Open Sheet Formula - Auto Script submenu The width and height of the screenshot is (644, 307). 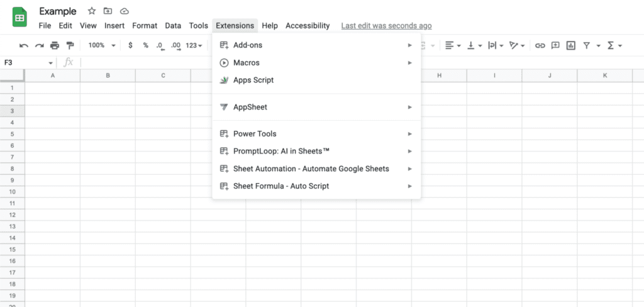click(316, 186)
